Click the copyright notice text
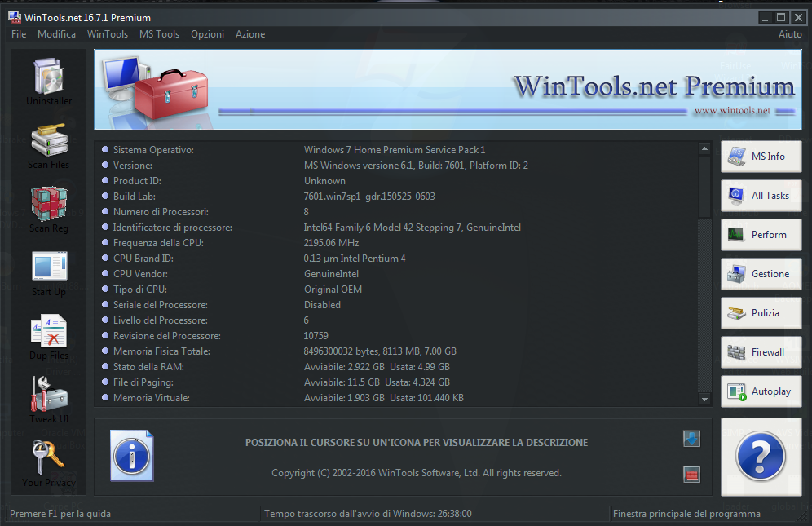Viewport: 812px width, 526px height. click(417, 473)
